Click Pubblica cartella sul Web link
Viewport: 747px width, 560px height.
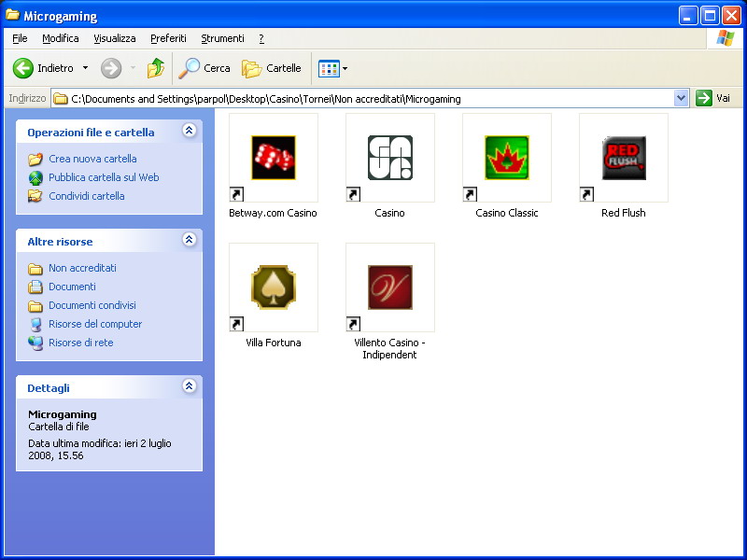coord(104,177)
